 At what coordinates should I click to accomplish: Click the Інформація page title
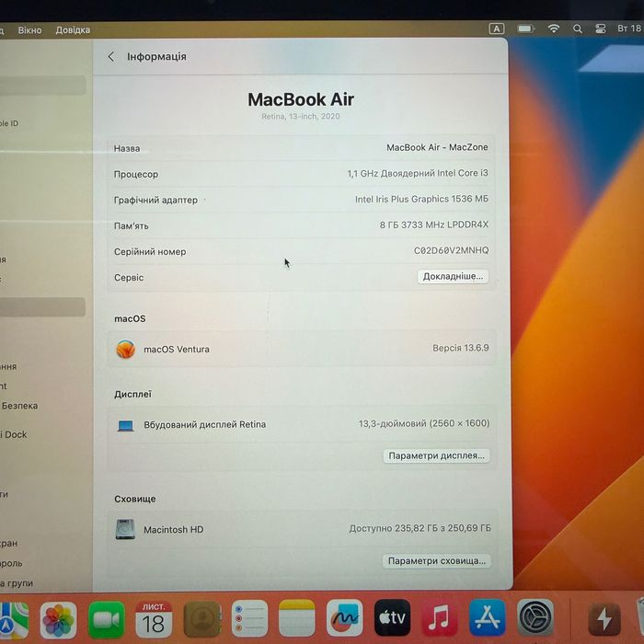[x=156, y=56]
